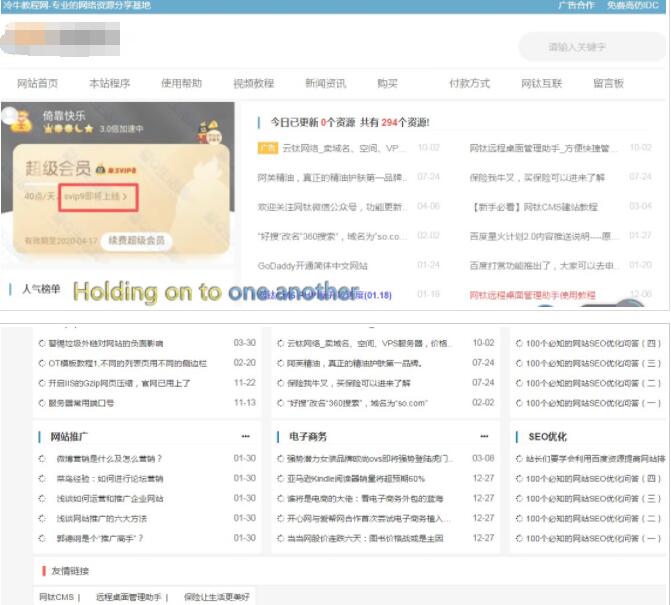Open the 电子商务 section more dots
Viewport: 671px width, 605px height.
pyautogui.click(x=485, y=437)
